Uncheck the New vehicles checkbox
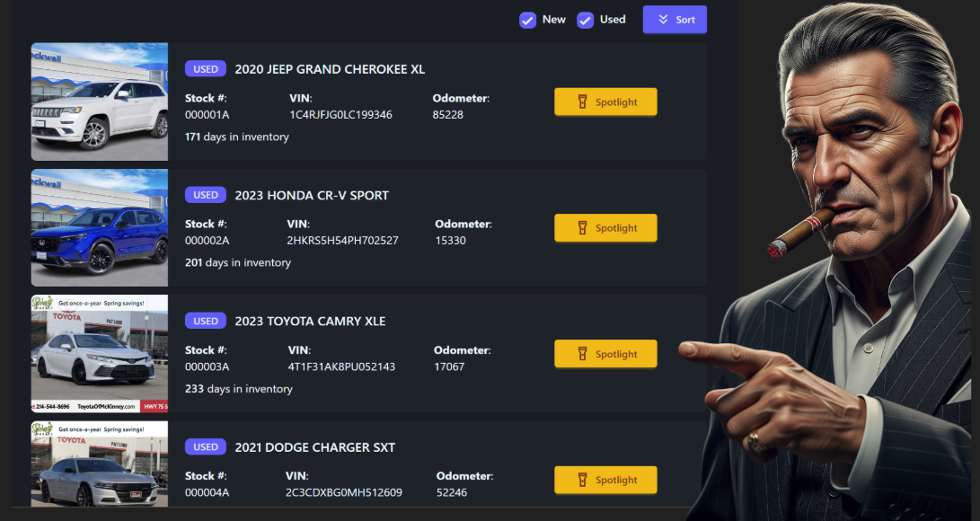980x521 pixels. coord(527,20)
